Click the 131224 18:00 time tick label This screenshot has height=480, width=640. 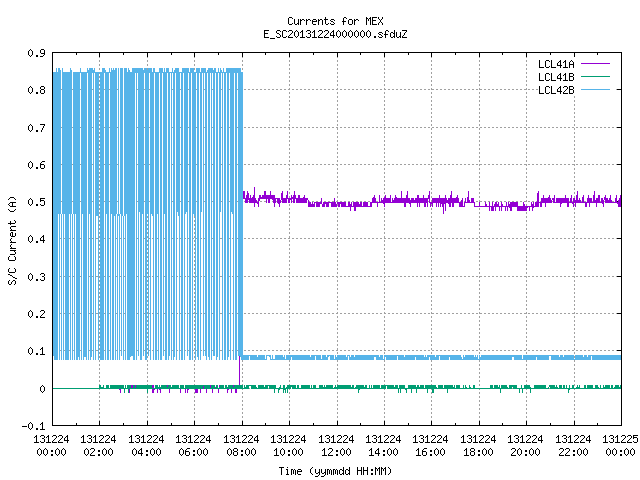tap(478, 446)
